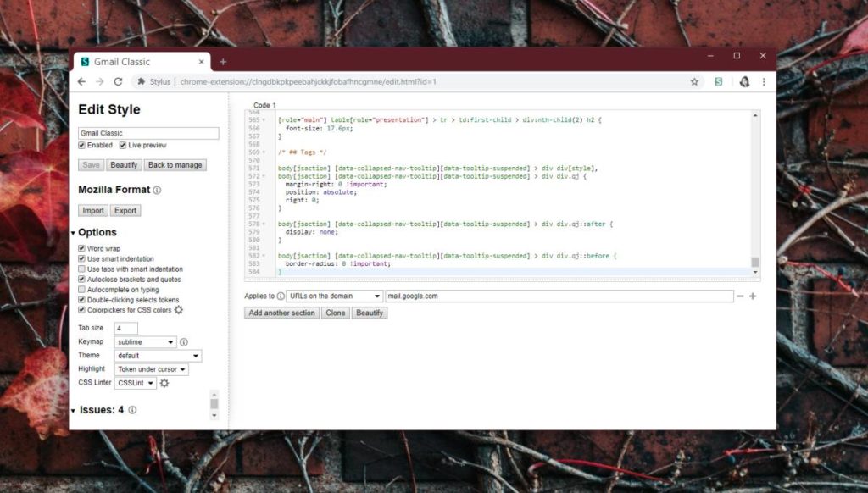Uncheck the Word wrap option
868x493 pixels.
(x=82, y=249)
